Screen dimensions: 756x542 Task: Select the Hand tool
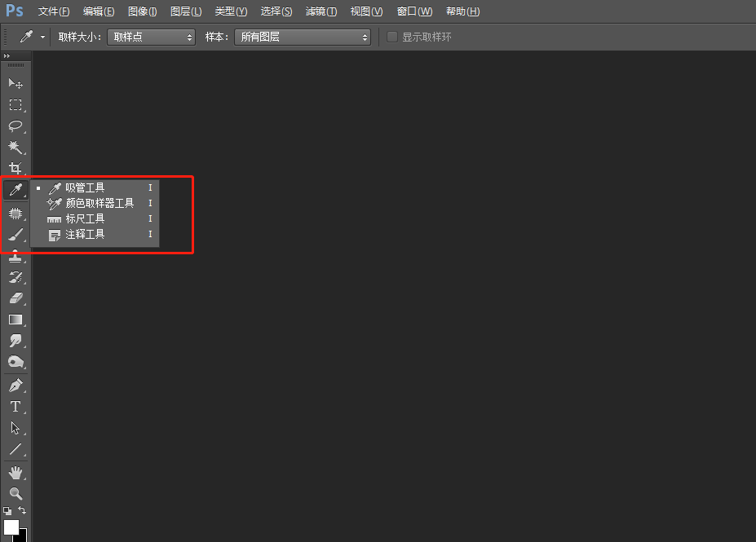(x=15, y=473)
